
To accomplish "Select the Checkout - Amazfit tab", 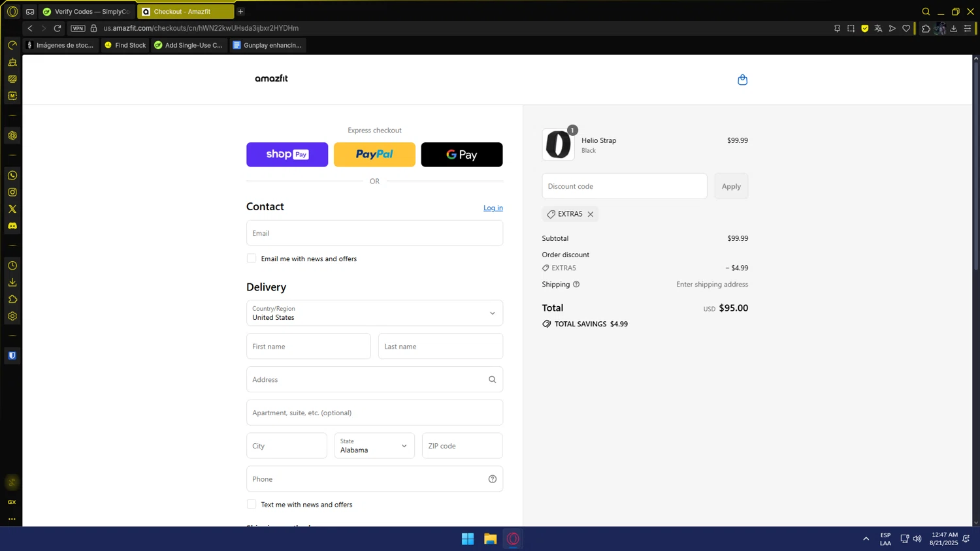I will coord(186,11).
